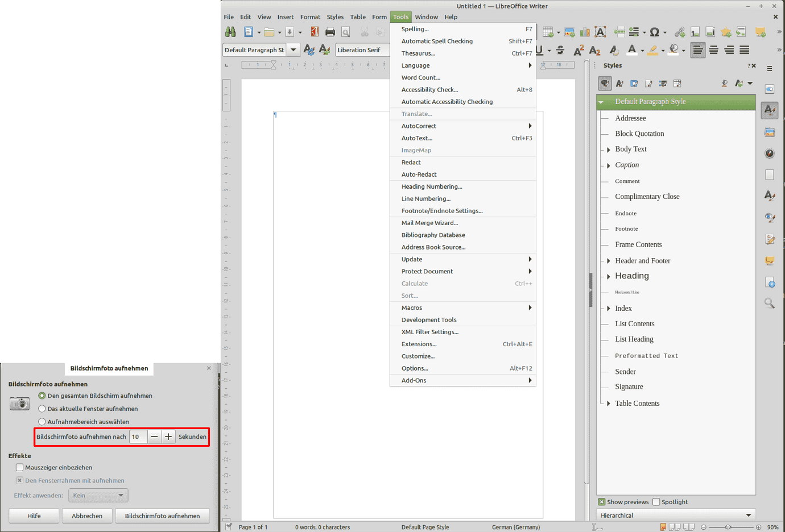
Task: Open the Gallery sidebar icon
Action: (770, 132)
